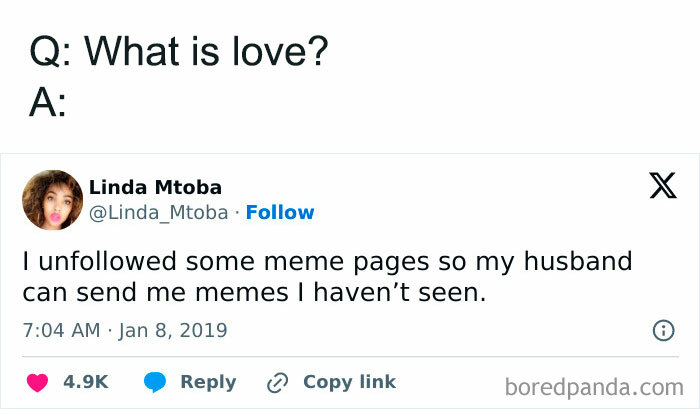The height and width of the screenshot is (409, 700).
Task: Open the X logo in tweet corner
Action: click(662, 187)
